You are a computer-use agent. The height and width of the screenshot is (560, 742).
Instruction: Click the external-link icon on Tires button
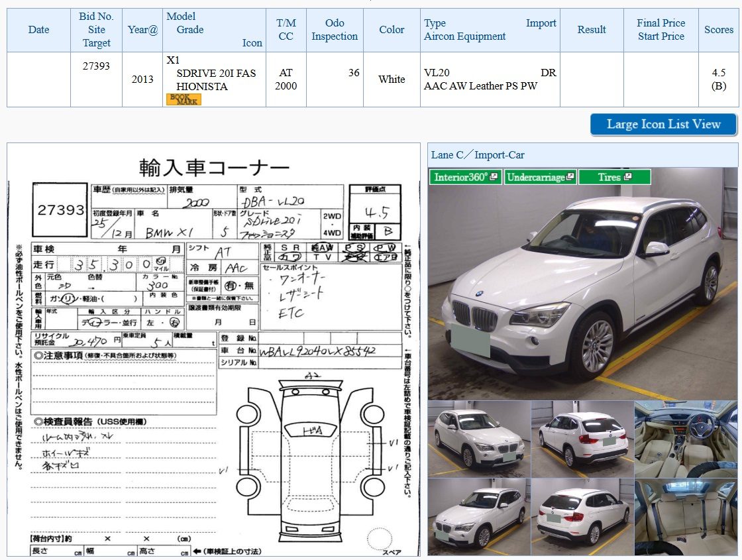[627, 176]
